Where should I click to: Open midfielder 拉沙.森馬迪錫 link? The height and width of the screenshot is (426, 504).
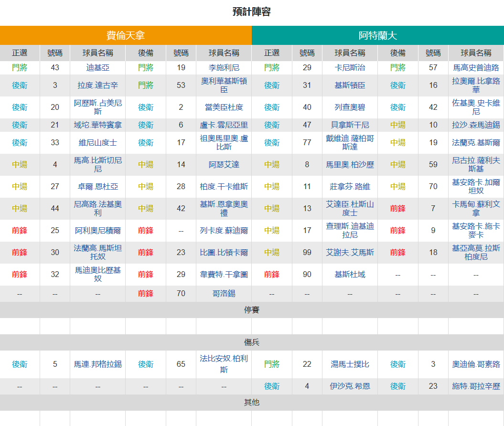click(x=476, y=125)
